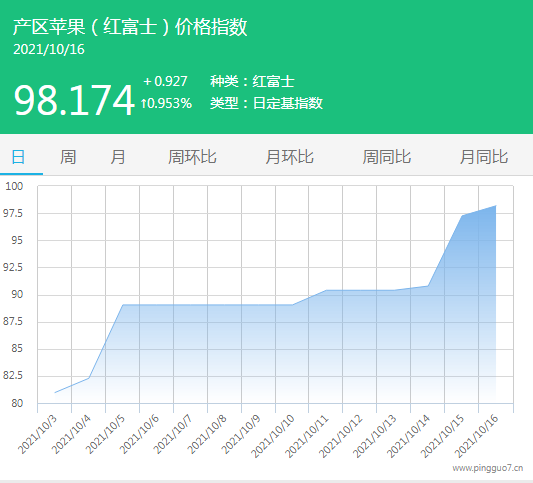This screenshot has height=483, width=533.
Task: Click the chart data point at 2021/10/5
Action: (x=123, y=305)
